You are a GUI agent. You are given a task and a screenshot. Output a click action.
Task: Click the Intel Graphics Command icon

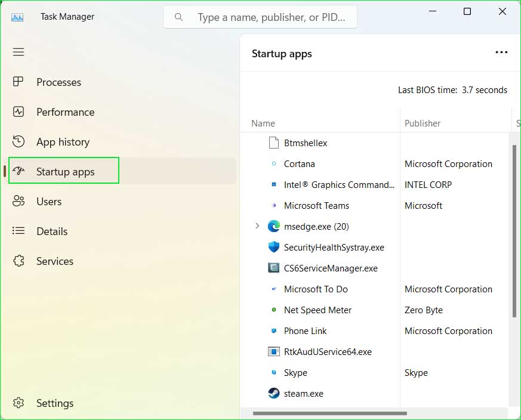click(274, 184)
